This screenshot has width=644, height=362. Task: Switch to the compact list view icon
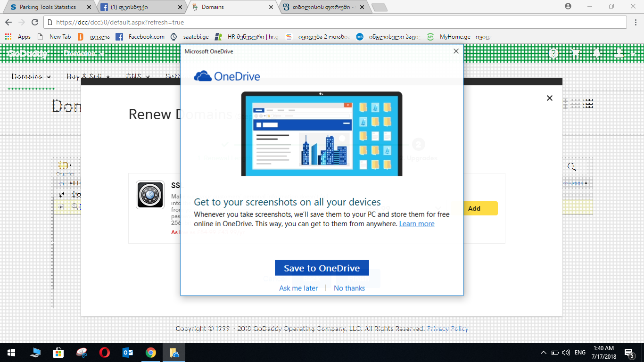point(575,104)
